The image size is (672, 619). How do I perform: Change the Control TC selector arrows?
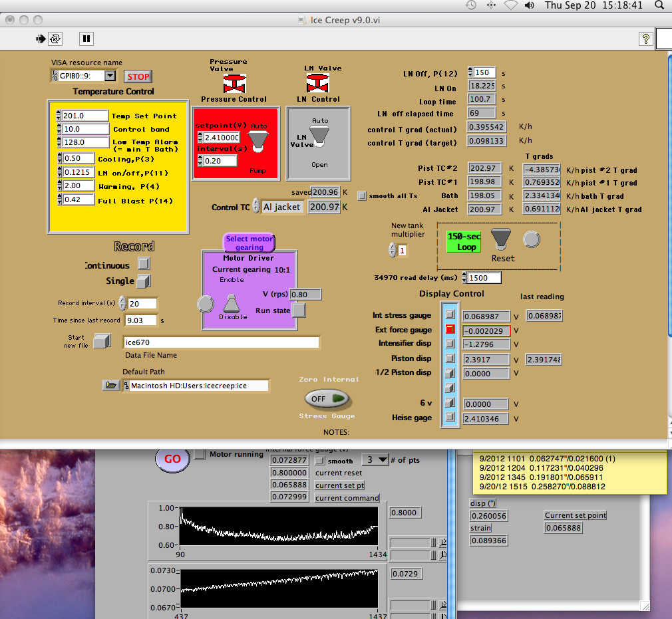coord(256,207)
